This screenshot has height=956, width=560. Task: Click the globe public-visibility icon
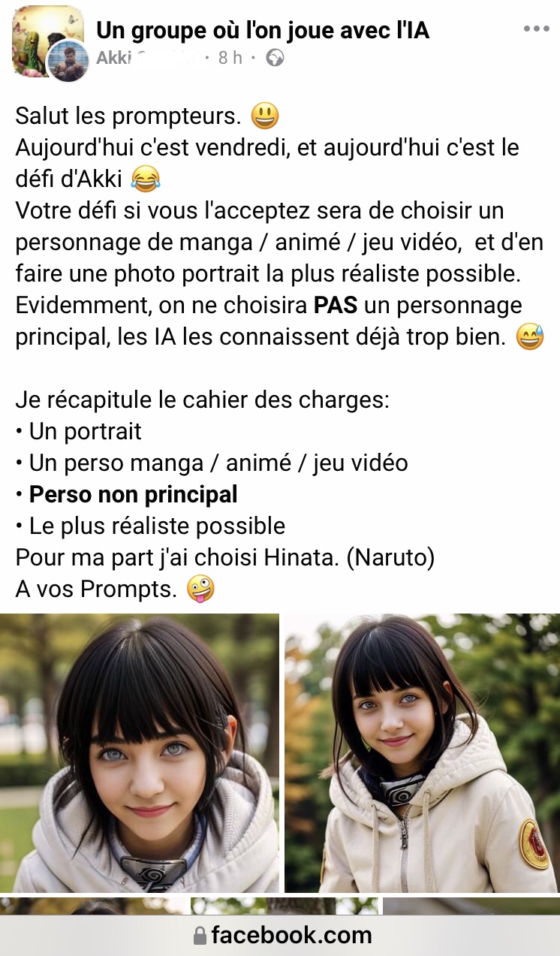click(x=275, y=58)
